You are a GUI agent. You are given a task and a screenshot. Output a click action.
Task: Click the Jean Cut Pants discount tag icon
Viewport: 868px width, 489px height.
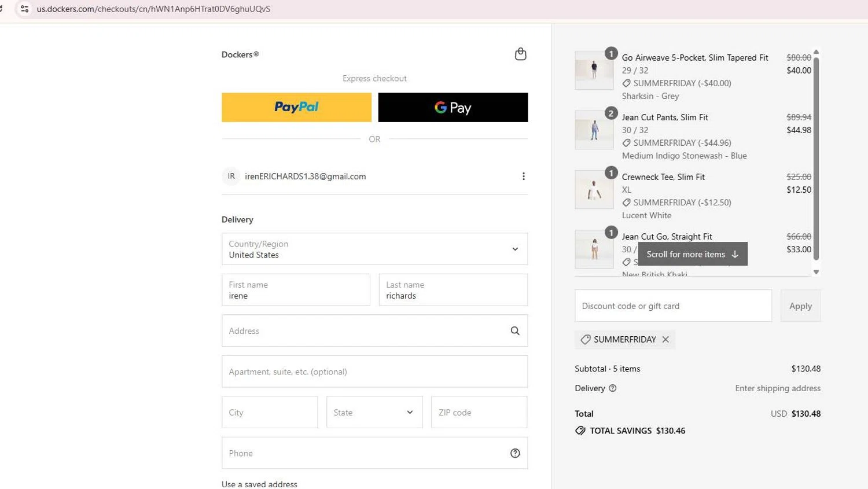[626, 143]
